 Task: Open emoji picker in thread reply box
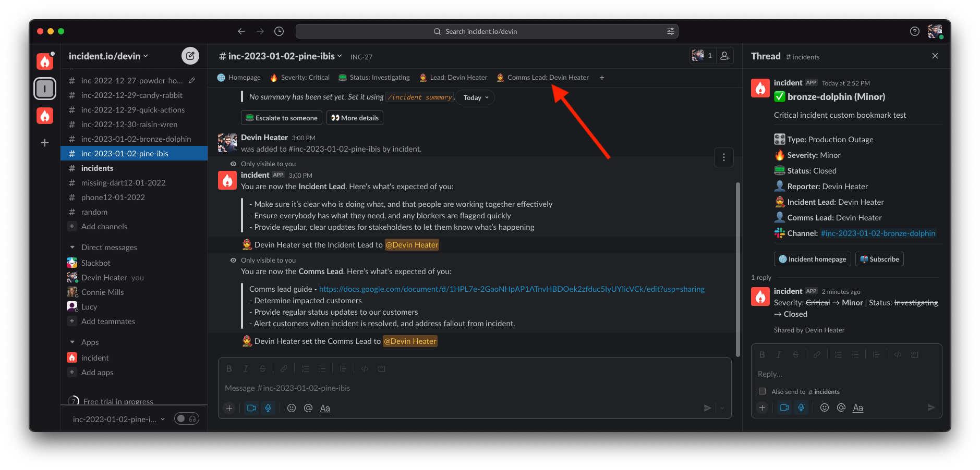tap(824, 407)
